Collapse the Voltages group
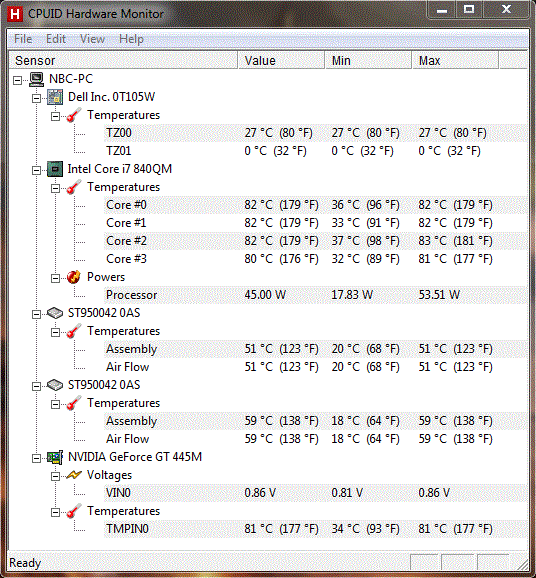536x578 pixels. click(x=55, y=476)
